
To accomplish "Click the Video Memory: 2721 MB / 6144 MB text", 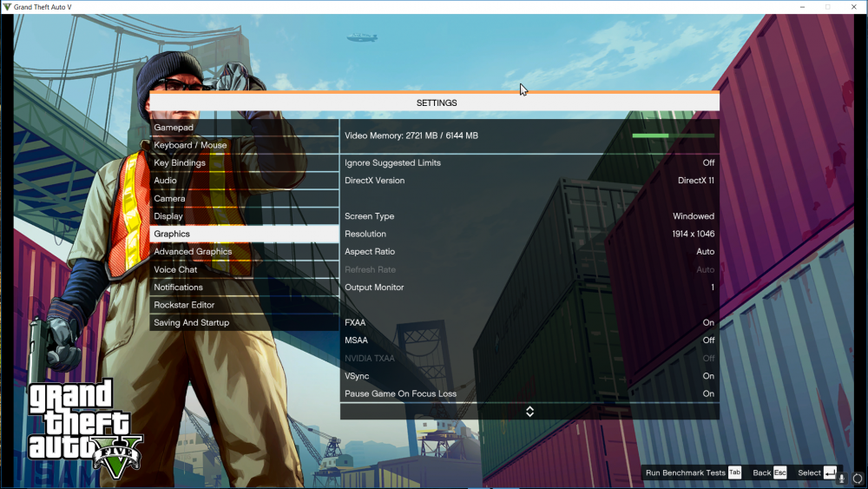I will pos(411,135).
